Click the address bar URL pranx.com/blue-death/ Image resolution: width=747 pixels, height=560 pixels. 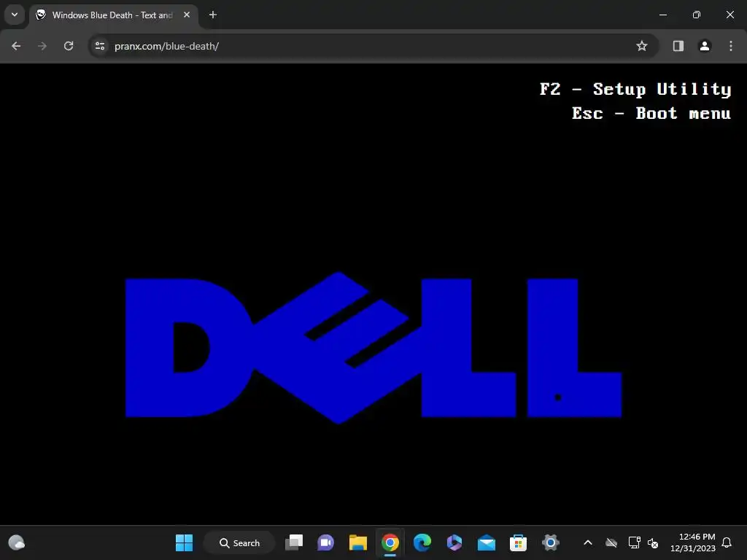[167, 46]
